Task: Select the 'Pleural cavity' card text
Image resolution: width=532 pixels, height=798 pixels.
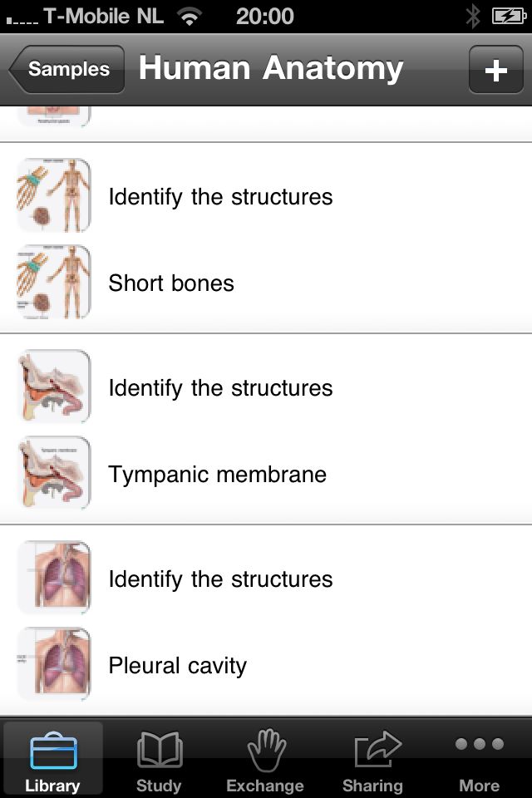Action: point(177,666)
